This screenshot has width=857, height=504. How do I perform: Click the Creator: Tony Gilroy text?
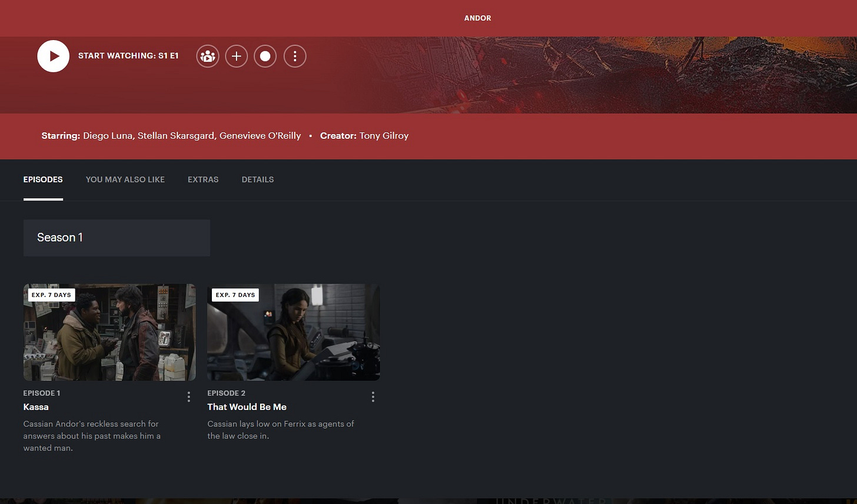364,136
